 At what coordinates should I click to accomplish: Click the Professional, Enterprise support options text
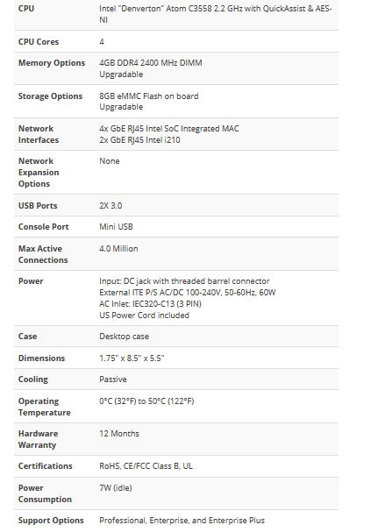pyautogui.click(x=182, y=521)
